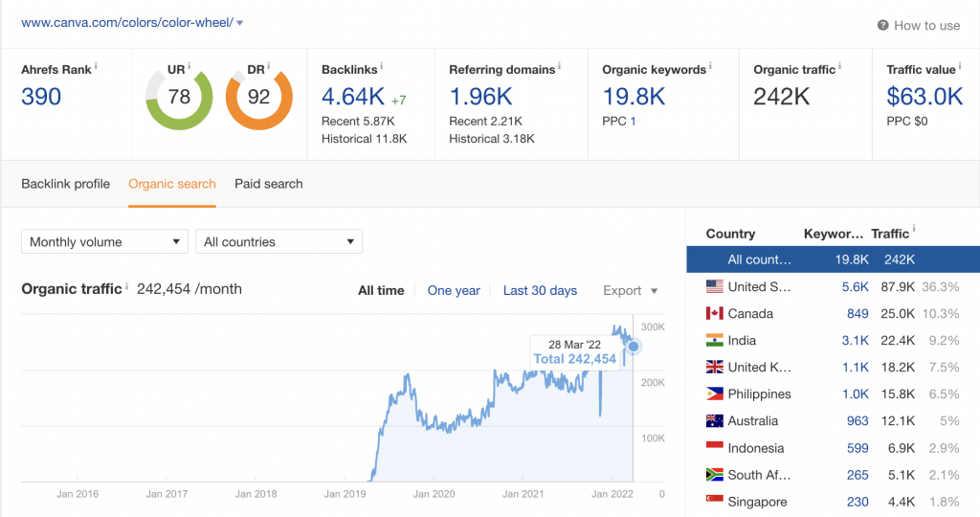Open Canada 849 keywords link

click(x=857, y=314)
